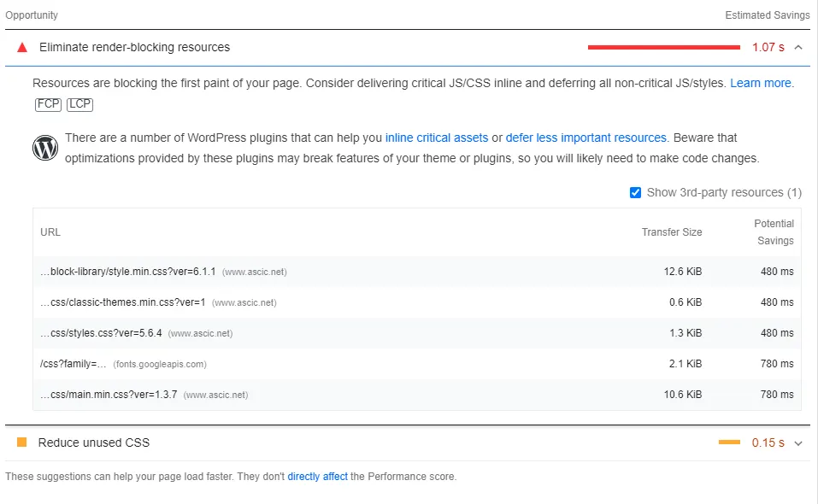Click the red 1.07 s savings bar
The width and height of the screenshot is (818, 504).
663,48
